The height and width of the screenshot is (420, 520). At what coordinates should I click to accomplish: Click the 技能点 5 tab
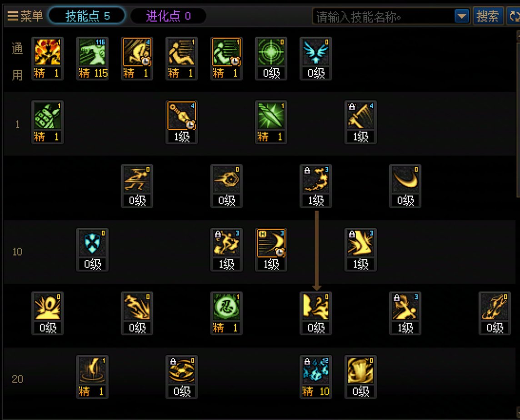point(87,15)
